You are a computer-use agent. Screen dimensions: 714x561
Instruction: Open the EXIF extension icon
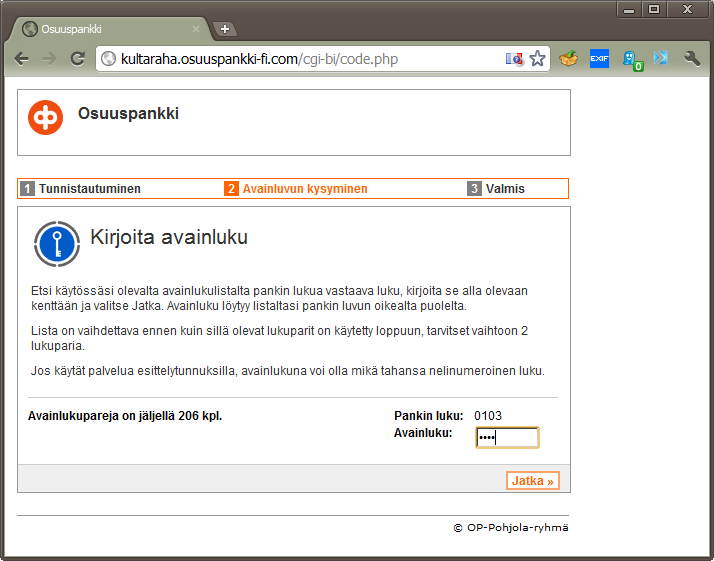599,58
